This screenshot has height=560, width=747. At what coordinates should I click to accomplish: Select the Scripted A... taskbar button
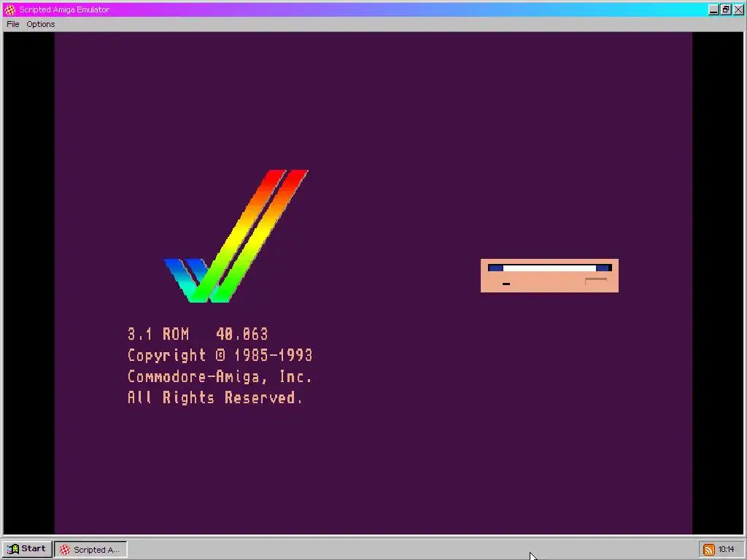(x=90, y=550)
